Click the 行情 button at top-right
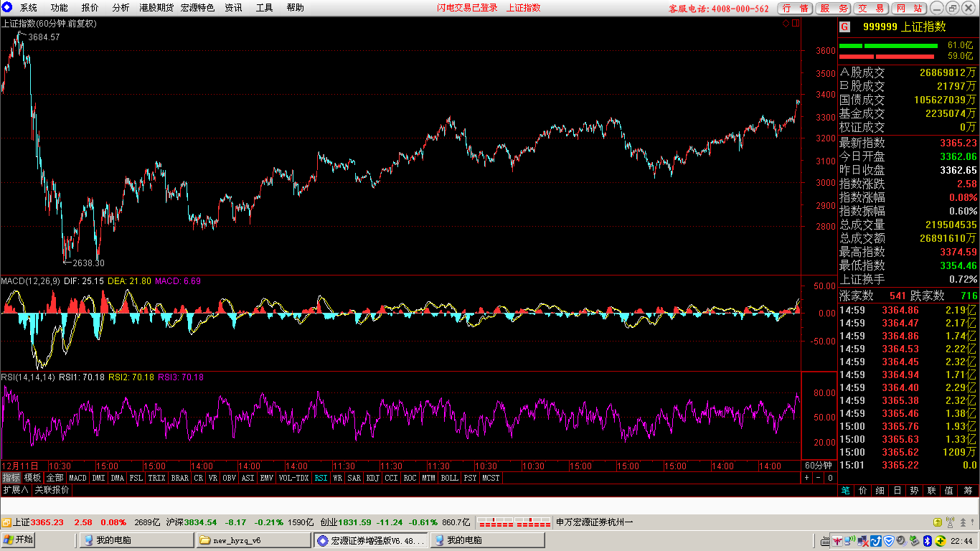The width and height of the screenshot is (980, 551). tap(796, 9)
